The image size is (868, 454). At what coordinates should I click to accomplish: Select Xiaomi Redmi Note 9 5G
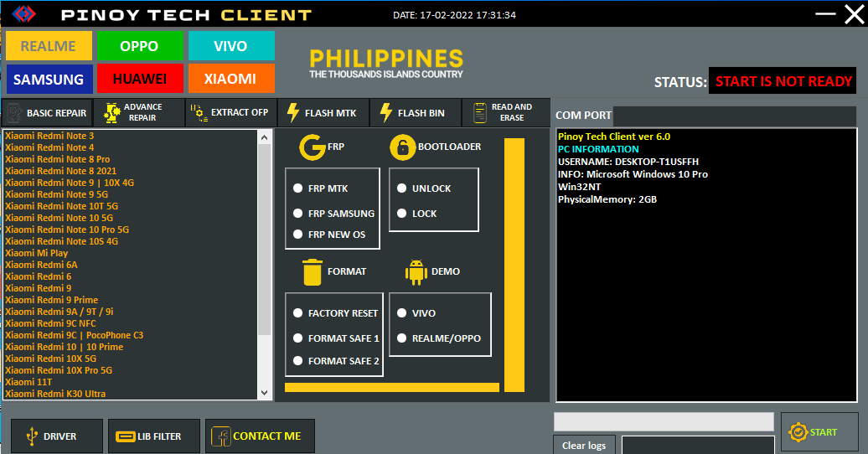56,194
